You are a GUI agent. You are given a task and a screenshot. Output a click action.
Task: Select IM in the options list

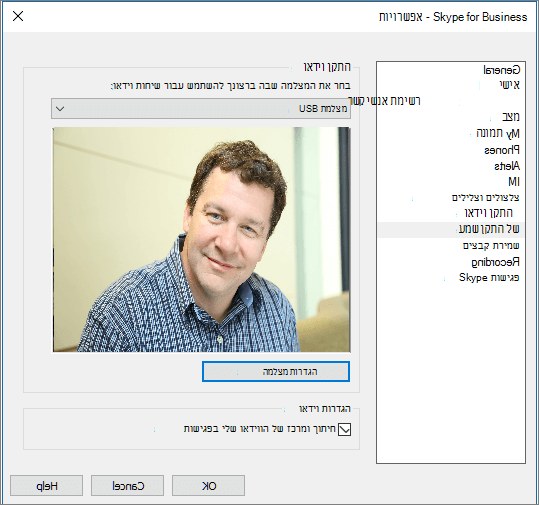[514, 181]
